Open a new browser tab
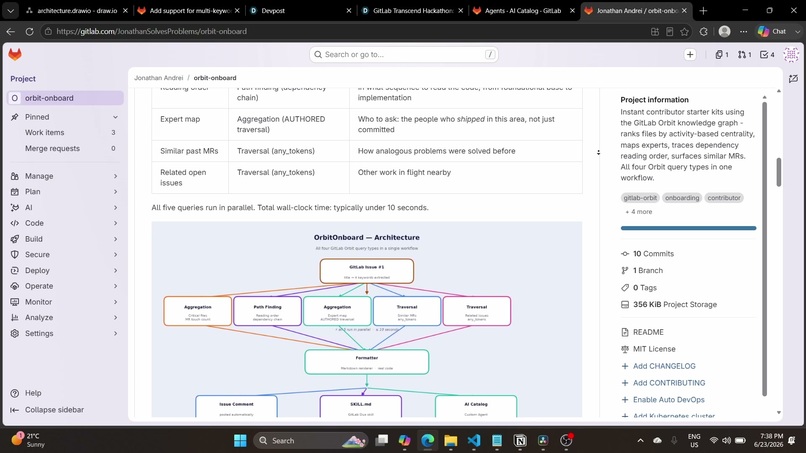This screenshot has width=806, height=453. coord(703,10)
